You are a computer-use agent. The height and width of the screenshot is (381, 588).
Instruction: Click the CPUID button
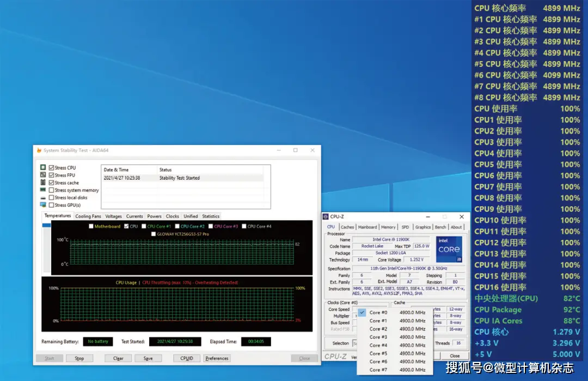[187, 359]
